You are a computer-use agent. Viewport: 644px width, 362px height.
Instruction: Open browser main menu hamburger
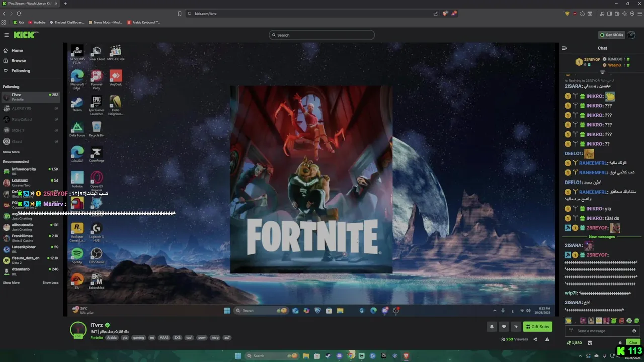click(x=639, y=14)
